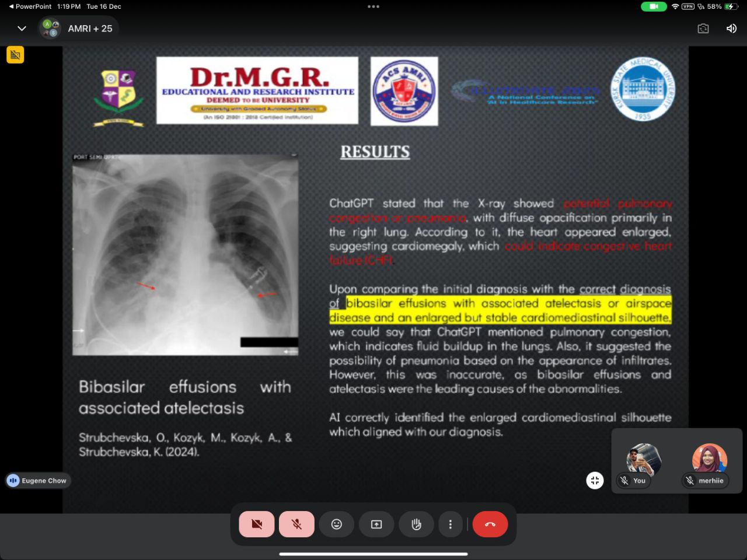The width and height of the screenshot is (747, 560).
Task: Open the three-dot more options menu
Action: pyautogui.click(x=450, y=524)
